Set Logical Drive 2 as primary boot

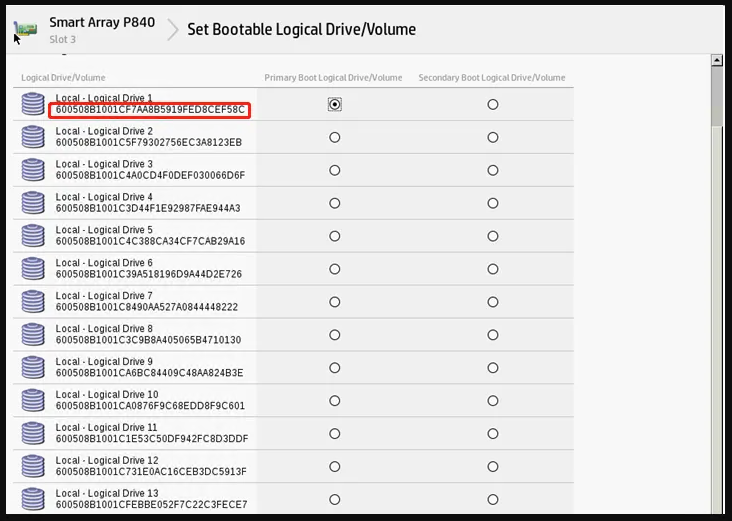[x=335, y=137]
